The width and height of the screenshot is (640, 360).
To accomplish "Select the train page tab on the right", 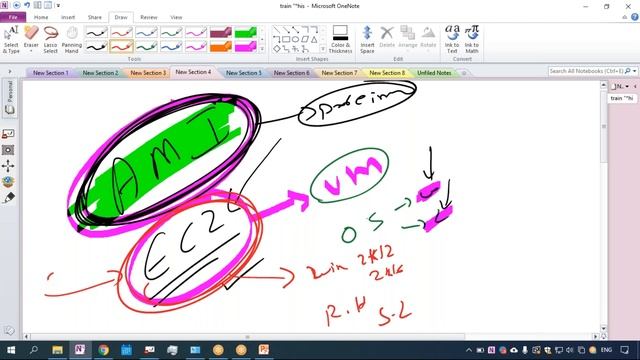I will 622,98.
